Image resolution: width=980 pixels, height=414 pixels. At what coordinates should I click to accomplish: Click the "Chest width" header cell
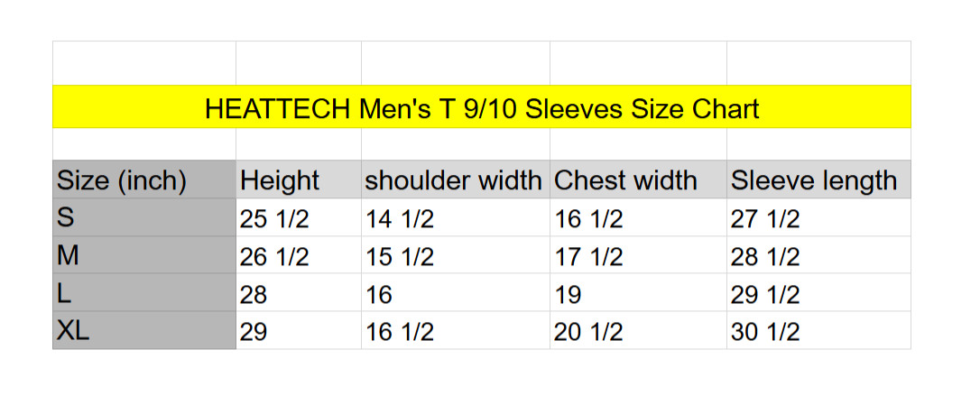(x=638, y=180)
